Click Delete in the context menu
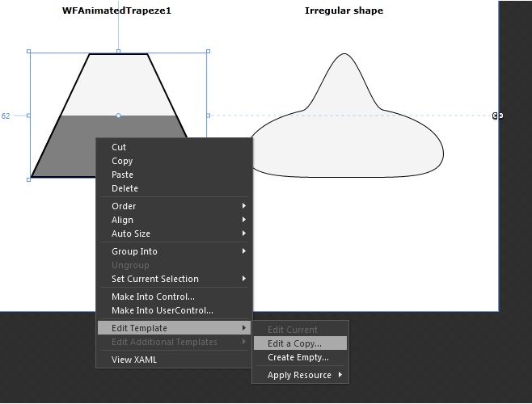This screenshot has height=404, width=532. [x=125, y=188]
